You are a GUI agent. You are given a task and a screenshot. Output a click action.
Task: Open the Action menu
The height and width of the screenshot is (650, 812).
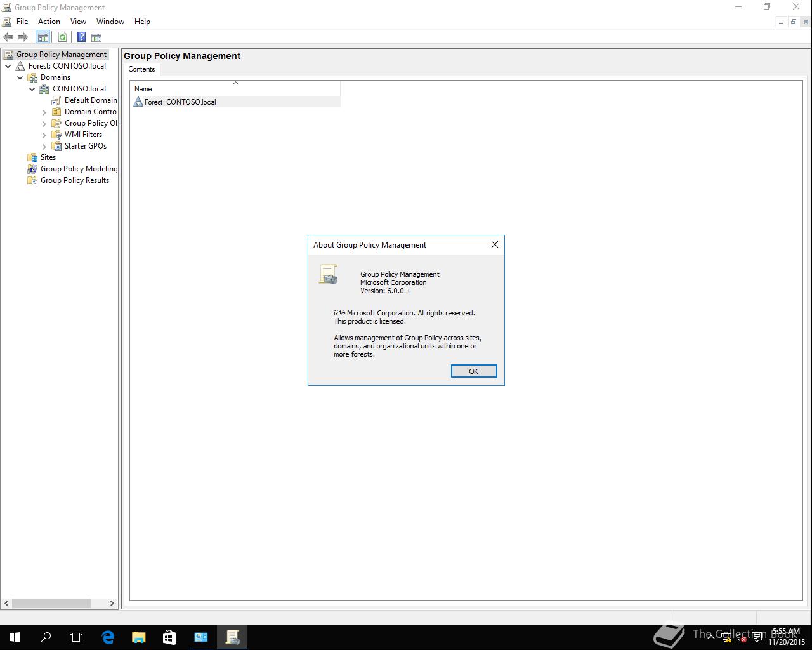(x=49, y=22)
